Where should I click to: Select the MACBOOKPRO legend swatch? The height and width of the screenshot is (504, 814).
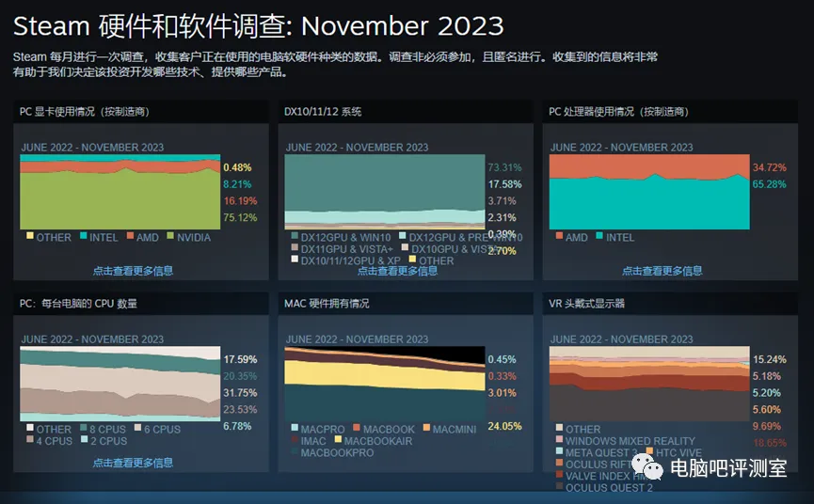[x=295, y=451]
